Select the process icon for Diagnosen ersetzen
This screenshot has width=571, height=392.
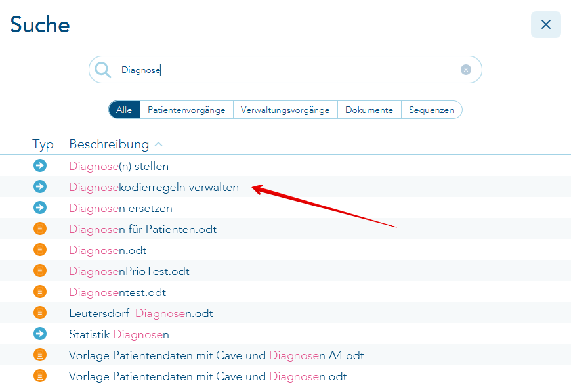coord(40,207)
